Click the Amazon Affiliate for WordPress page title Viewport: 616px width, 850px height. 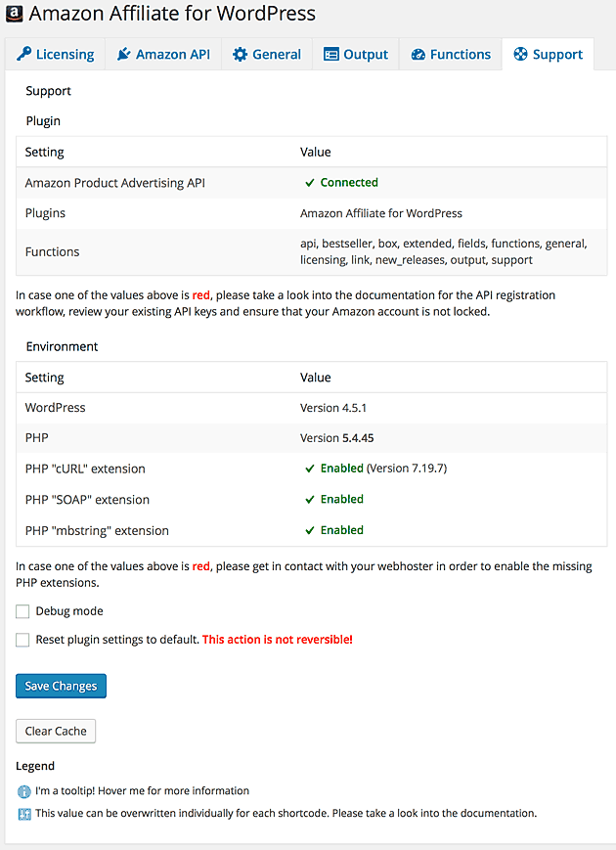[172, 14]
